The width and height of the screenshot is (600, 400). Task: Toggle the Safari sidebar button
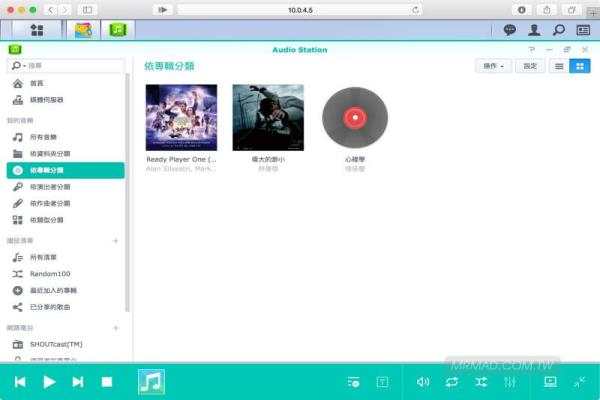coord(87,10)
